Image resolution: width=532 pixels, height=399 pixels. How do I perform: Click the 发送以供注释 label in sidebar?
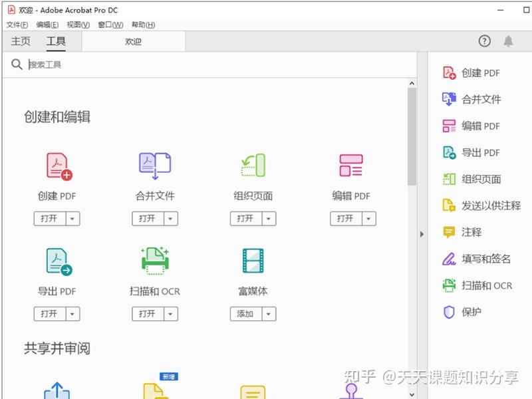(491, 205)
